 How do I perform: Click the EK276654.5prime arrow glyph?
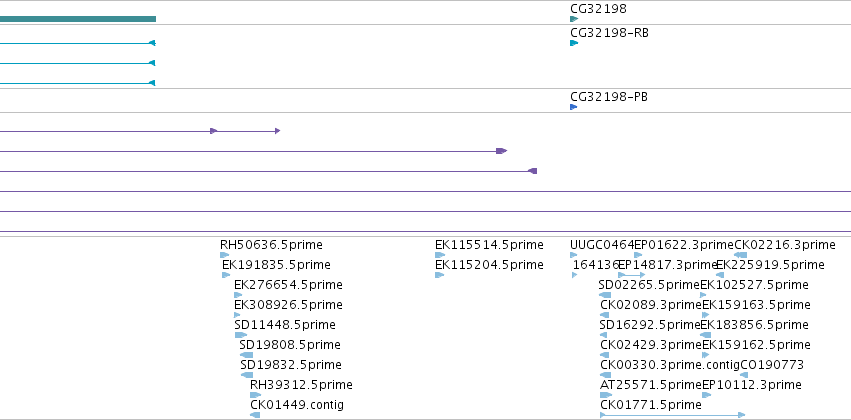(x=238, y=295)
